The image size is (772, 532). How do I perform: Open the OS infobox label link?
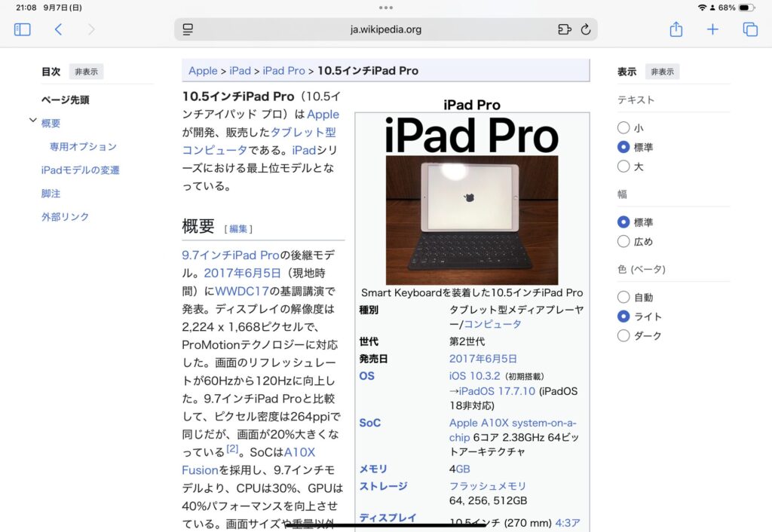(x=367, y=376)
